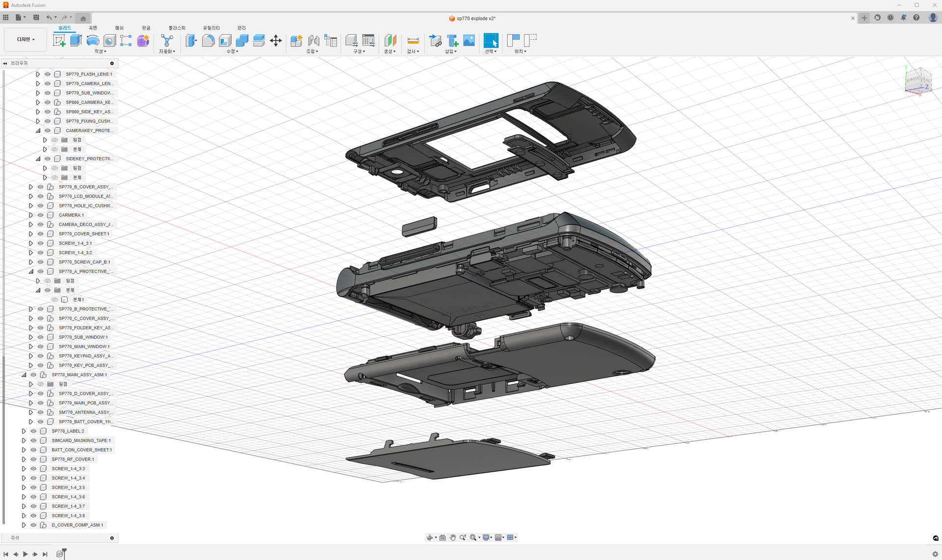Viewport: 942px width, 560px height.
Task: Click the Joint tool icon
Action: click(x=314, y=40)
